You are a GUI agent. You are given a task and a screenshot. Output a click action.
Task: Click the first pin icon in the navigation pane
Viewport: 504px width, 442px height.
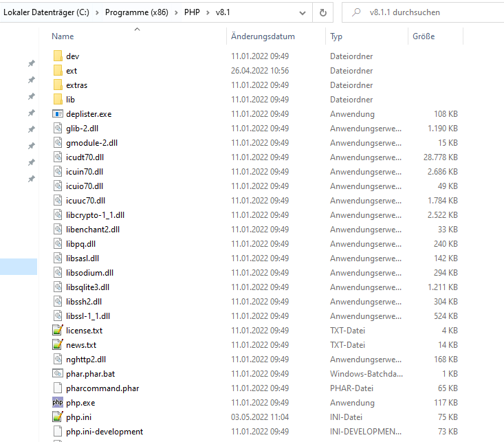(31, 63)
